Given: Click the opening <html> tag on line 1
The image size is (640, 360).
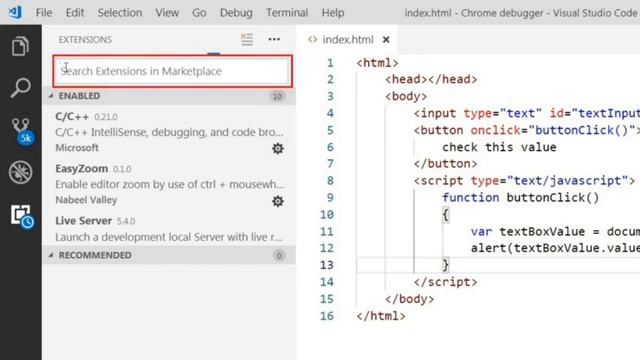Looking at the screenshot, I should click(377, 63).
